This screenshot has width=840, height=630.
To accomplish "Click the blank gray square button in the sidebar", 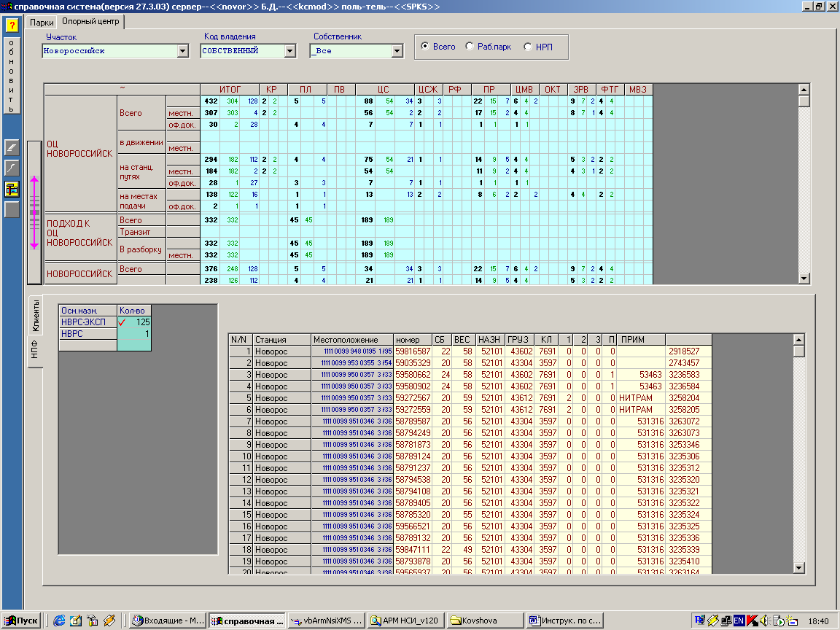I will (x=12, y=209).
